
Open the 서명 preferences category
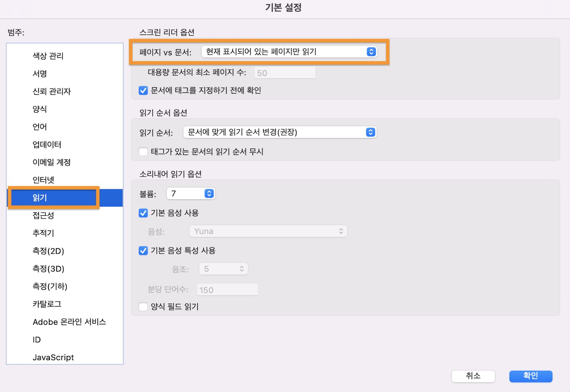(39, 74)
